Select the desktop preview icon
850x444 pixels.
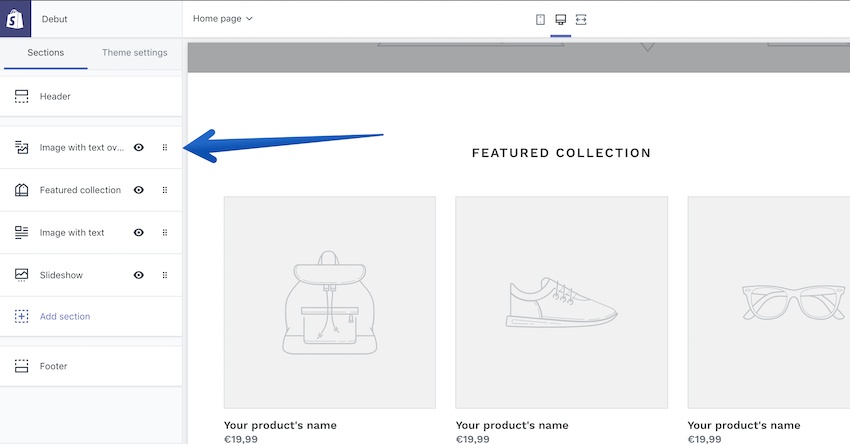(x=561, y=20)
